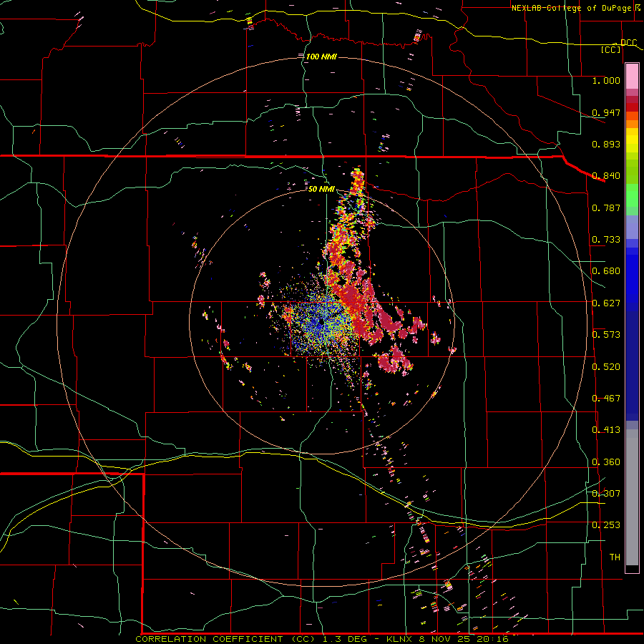The width and height of the screenshot is (644, 644).
Task: Click the 0.467 legend value
Action: pyautogui.click(x=606, y=399)
